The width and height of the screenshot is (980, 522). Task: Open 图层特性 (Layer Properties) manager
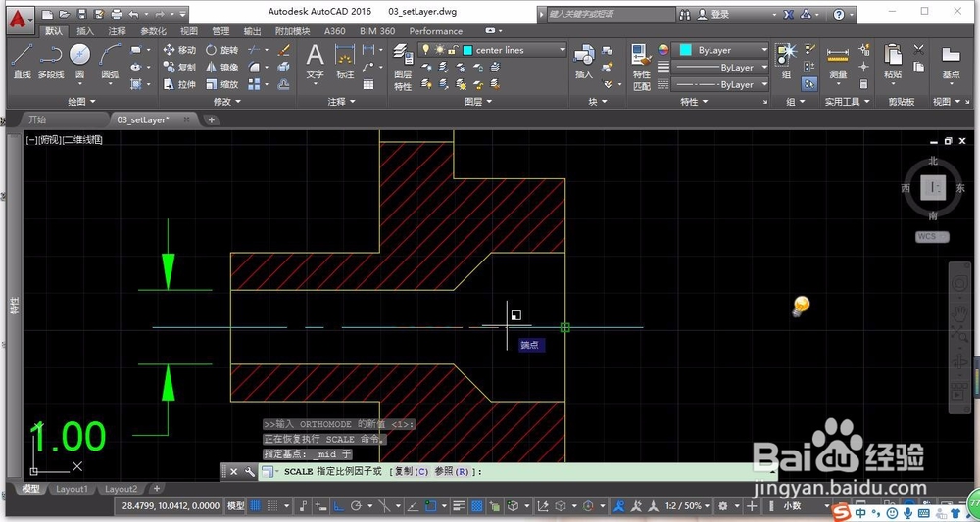(403, 68)
